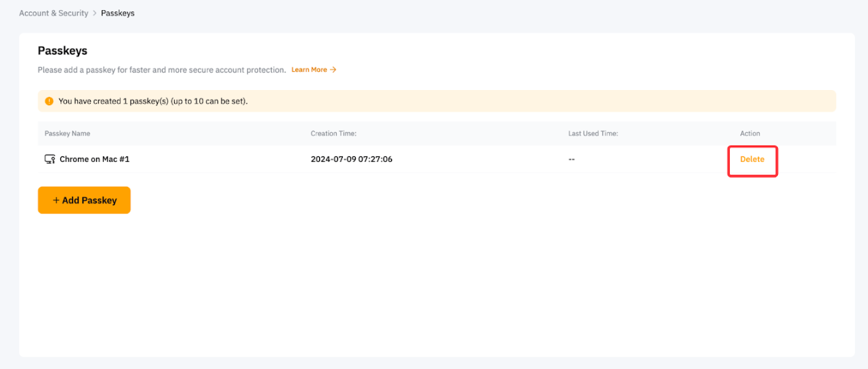Click the Account & Security breadcrumb link
Image resolution: width=868 pixels, height=369 pixels.
click(54, 14)
